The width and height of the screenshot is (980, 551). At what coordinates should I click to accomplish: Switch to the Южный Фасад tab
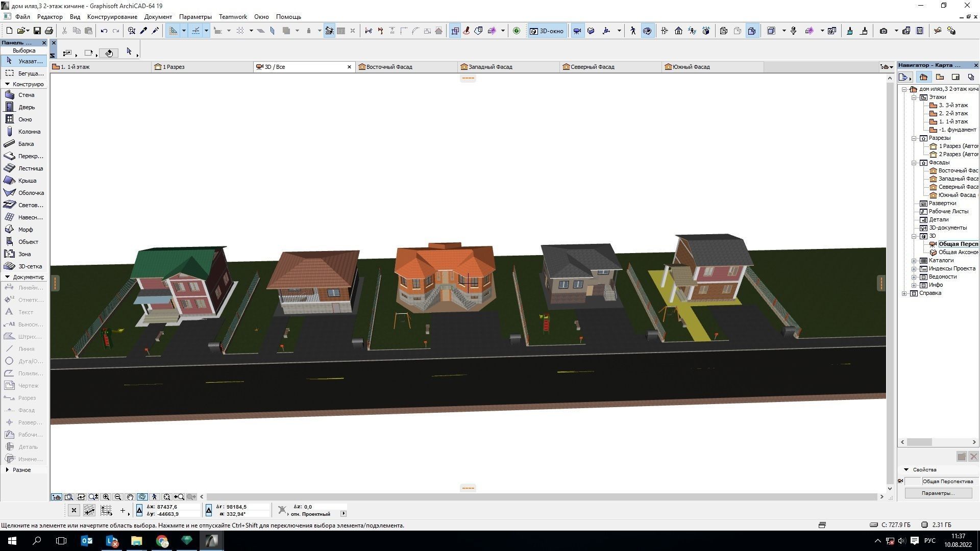pos(713,67)
